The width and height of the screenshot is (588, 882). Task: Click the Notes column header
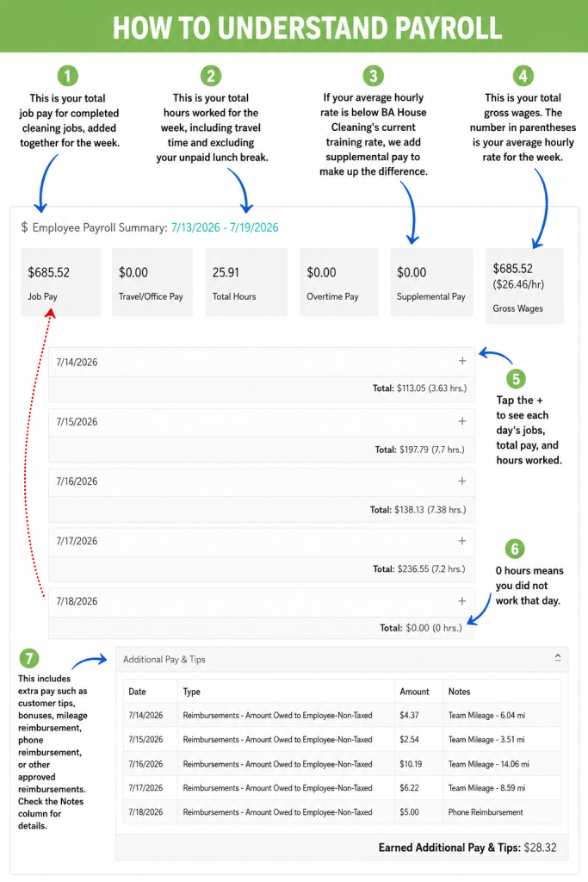click(x=459, y=692)
